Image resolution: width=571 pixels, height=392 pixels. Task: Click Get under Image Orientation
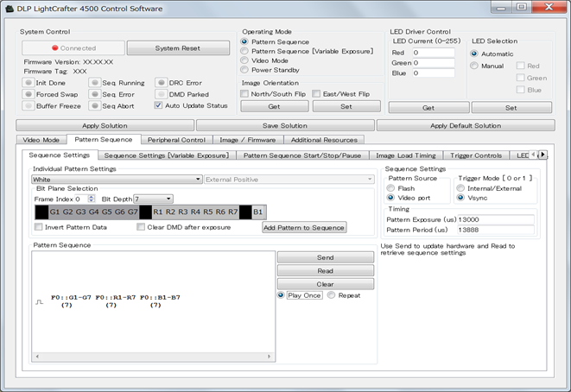point(274,106)
